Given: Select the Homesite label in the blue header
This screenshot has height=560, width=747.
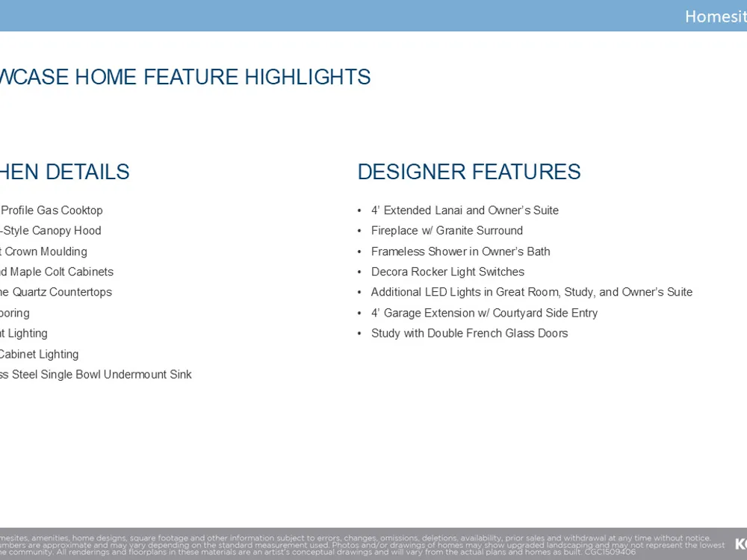Looking at the screenshot, I should click(x=715, y=16).
